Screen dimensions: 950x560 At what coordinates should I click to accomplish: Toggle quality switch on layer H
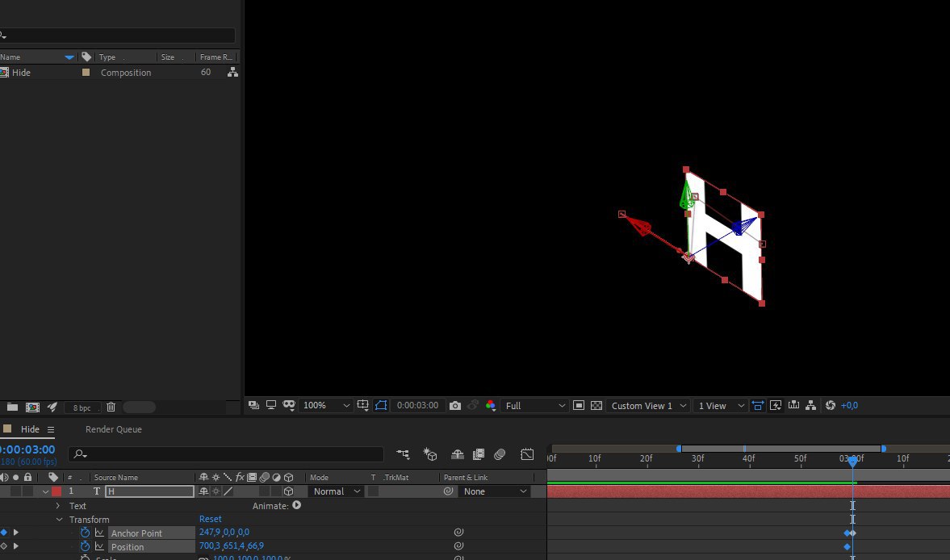pos(228,491)
